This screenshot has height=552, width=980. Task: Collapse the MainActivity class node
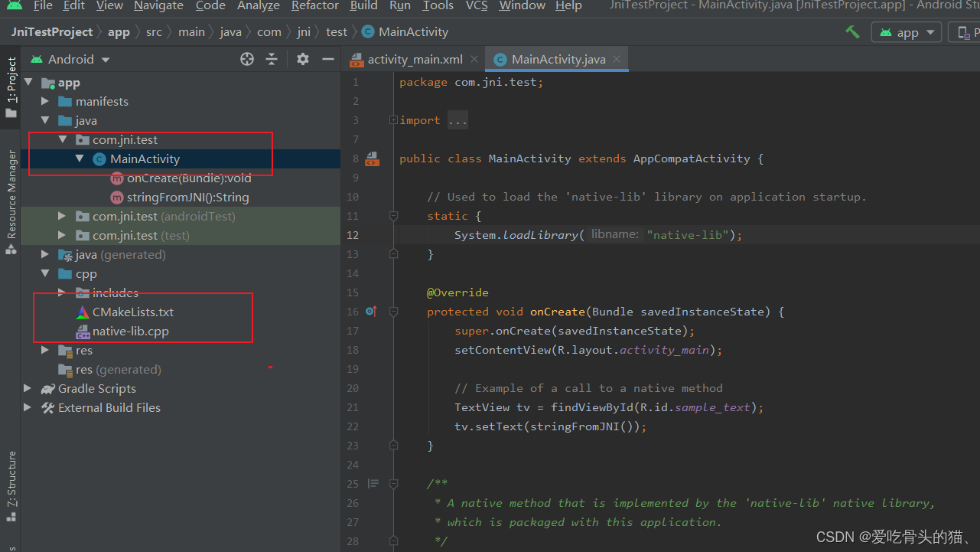click(x=80, y=158)
